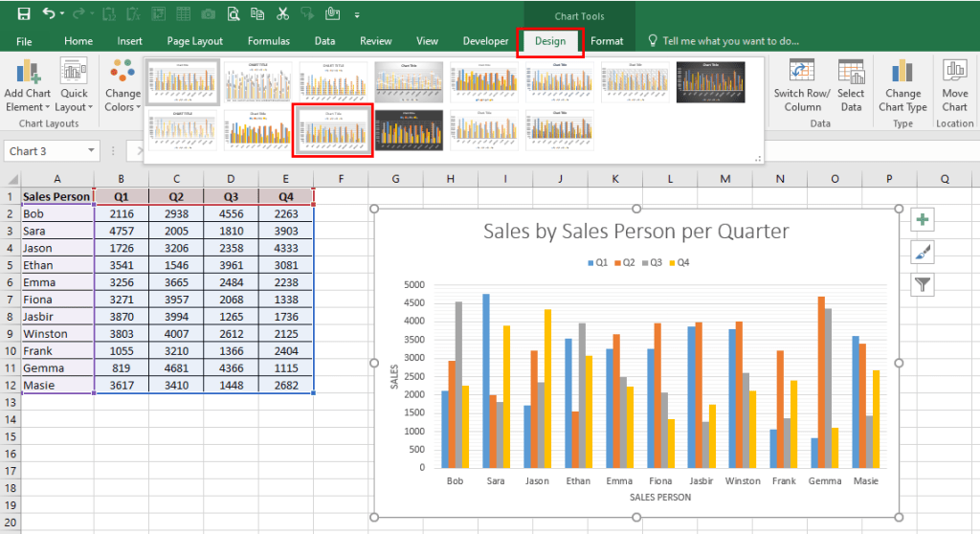This screenshot has width=980, height=534.
Task: Apply the dark chart style in second row
Action: click(409, 131)
